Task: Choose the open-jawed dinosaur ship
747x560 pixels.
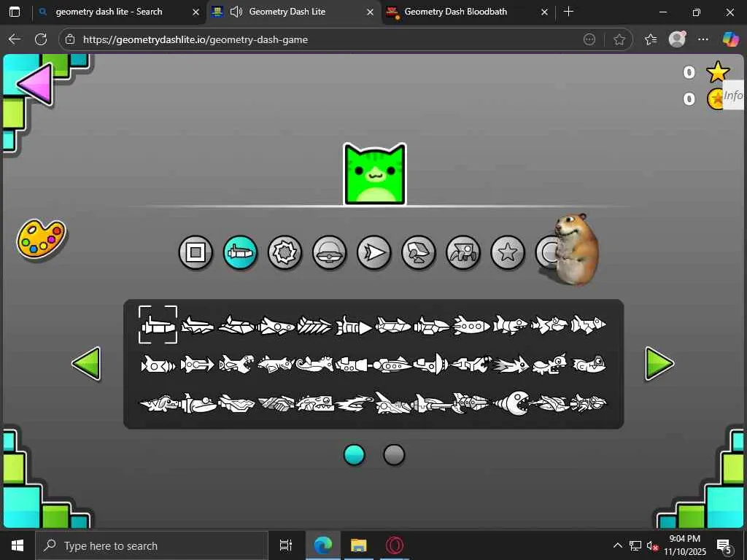Action: point(236,365)
